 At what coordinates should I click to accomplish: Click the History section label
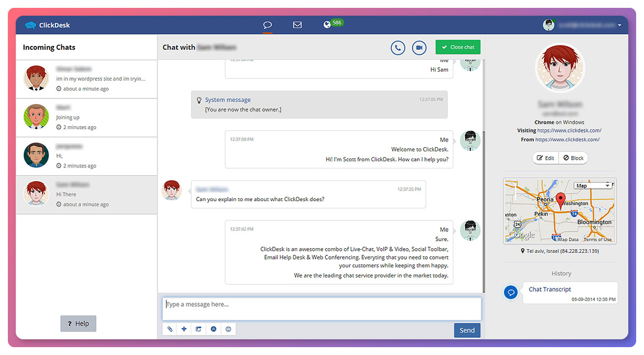(x=561, y=273)
